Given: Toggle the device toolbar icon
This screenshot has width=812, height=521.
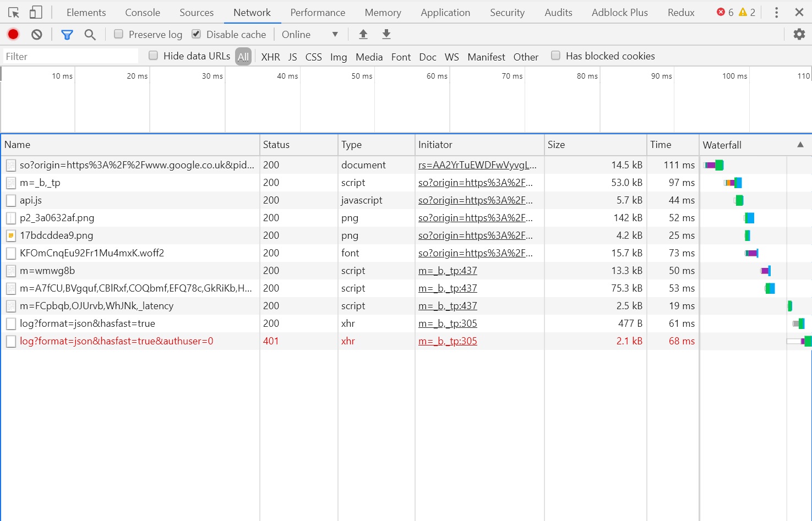Looking at the screenshot, I should tap(36, 13).
